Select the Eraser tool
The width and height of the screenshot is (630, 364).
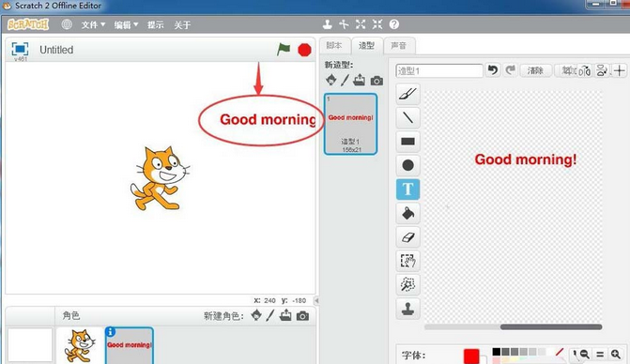click(407, 237)
